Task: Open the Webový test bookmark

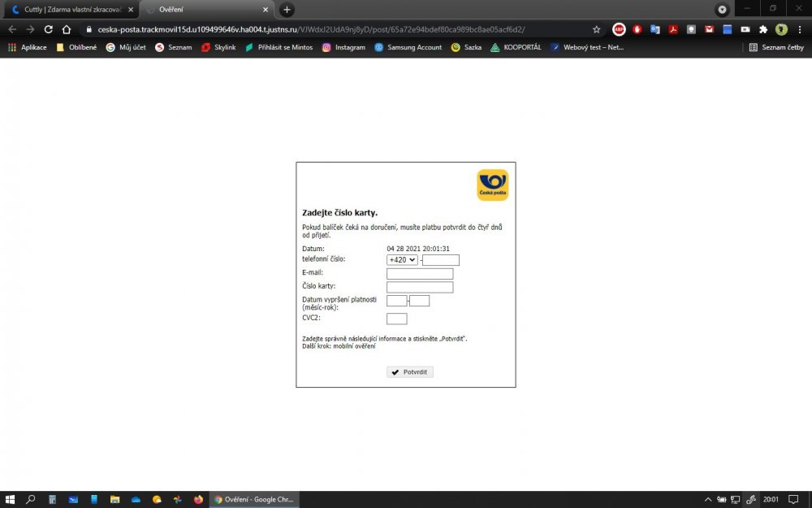Action: click(x=587, y=47)
